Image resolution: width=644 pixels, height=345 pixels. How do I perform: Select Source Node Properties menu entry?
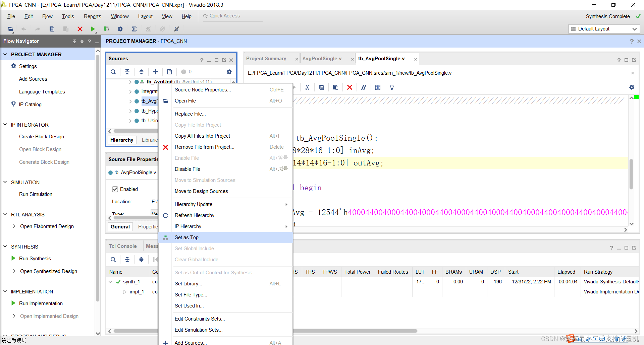(x=225, y=90)
